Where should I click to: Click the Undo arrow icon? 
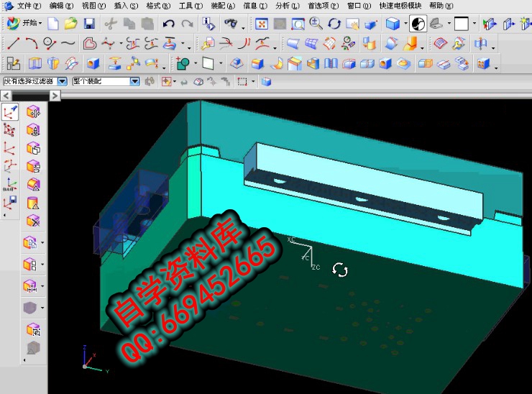point(168,24)
